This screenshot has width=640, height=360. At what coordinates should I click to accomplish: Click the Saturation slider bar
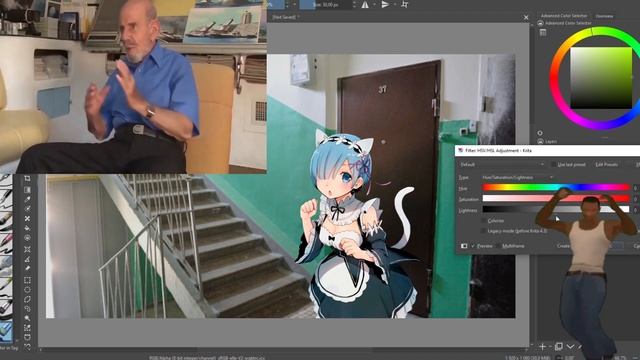pos(556,198)
